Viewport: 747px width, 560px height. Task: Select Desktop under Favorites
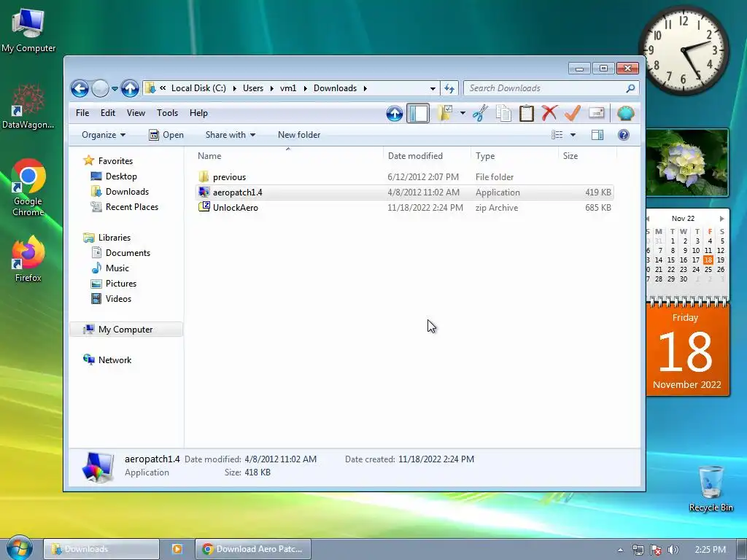coord(114,176)
